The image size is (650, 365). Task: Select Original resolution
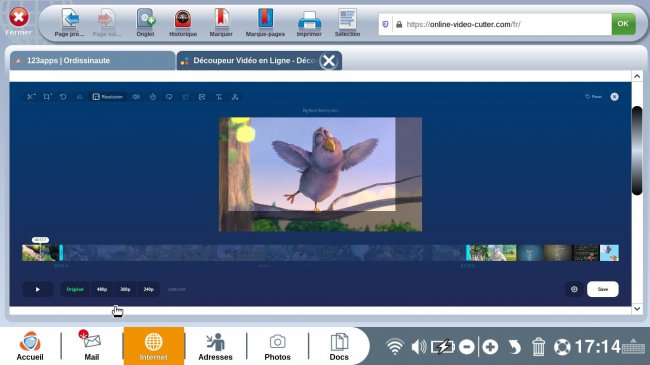(x=75, y=289)
